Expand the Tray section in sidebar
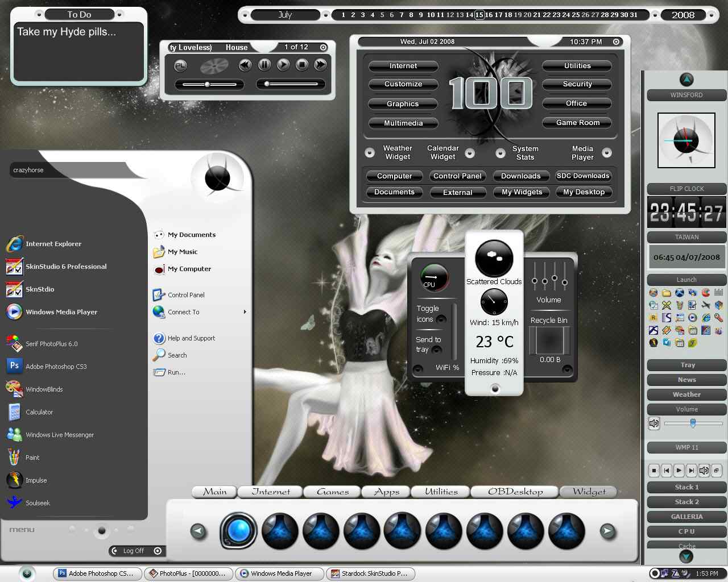728x582 pixels. [687, 365]
